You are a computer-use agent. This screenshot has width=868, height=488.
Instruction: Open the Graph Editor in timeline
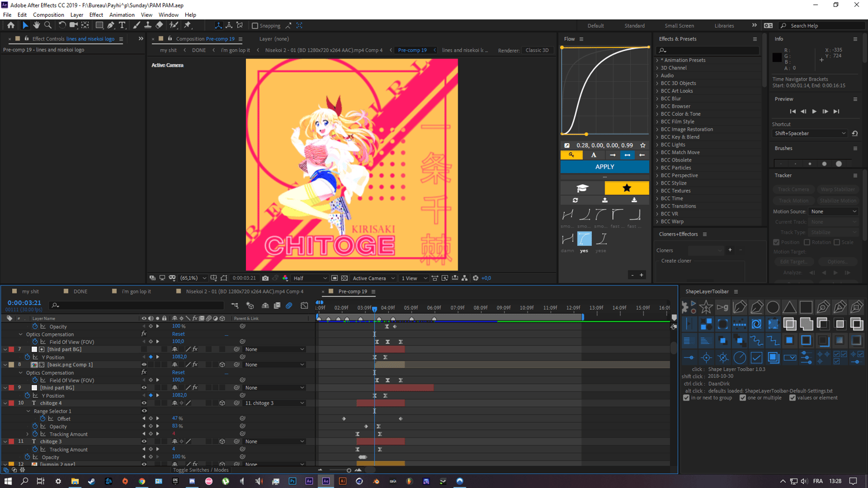pyautogui.click(x=304, y=306)
